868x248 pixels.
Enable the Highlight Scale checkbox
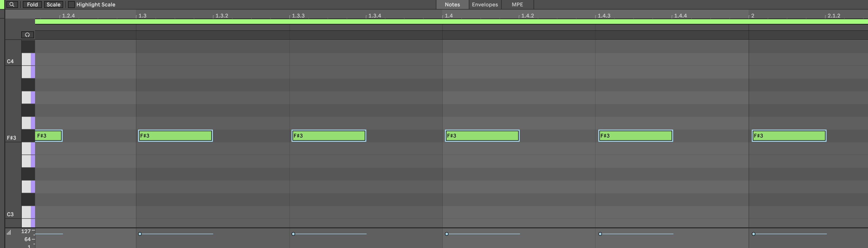(x=71, y=4)
